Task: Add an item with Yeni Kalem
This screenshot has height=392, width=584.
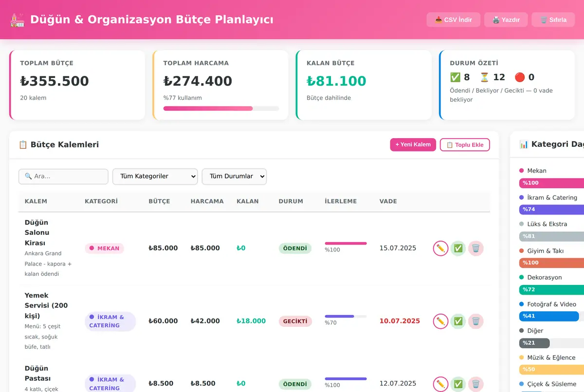Action: click(x=413, y=145)
